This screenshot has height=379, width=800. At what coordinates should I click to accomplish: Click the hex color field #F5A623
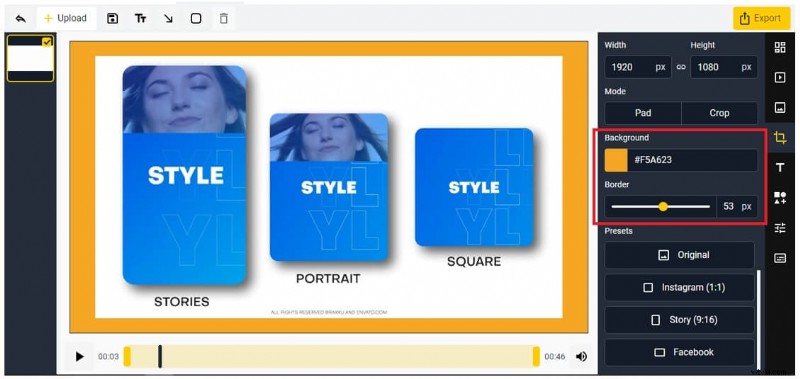point(692,160)
